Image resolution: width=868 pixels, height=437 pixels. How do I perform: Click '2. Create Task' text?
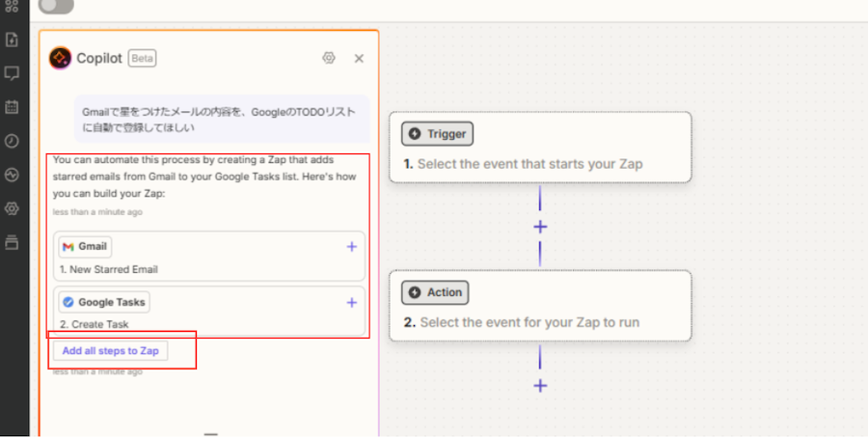[x=95, y=324]
